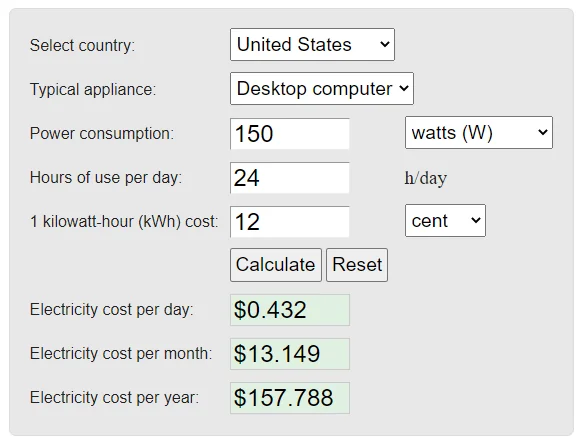Open the Select country dropdown
The height and width of the screenshot is (442, 585).
pyautogui.click(x=312, y=44)
